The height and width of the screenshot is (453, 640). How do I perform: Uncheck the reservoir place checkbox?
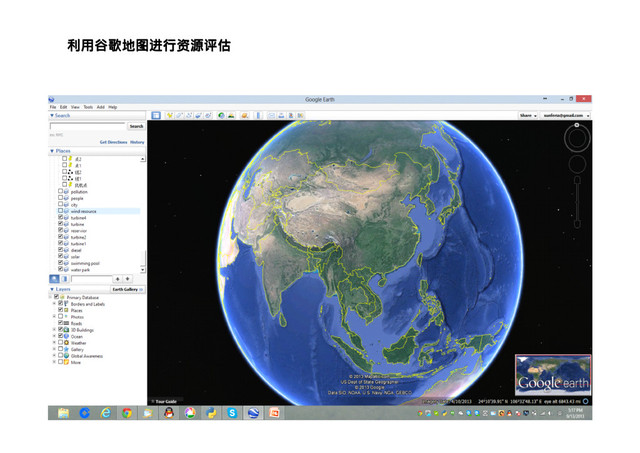click(60, 230)
